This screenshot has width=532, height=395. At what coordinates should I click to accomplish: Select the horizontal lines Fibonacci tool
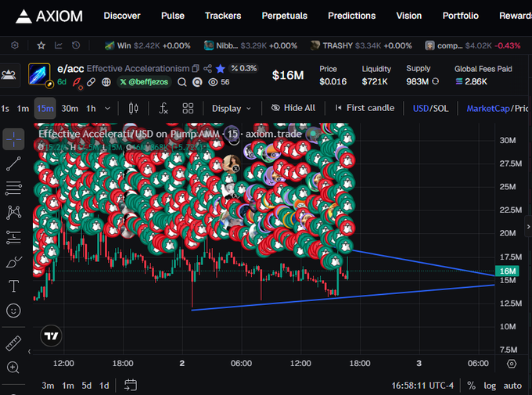13,188
